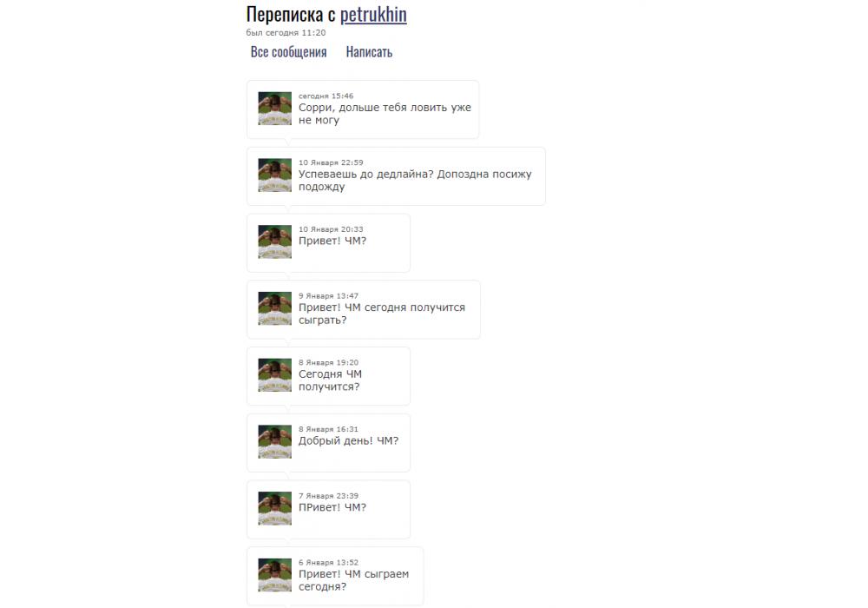Click Написать to compose a message
The width and height of the screenshot is (868, 608).
click(369, 52)
